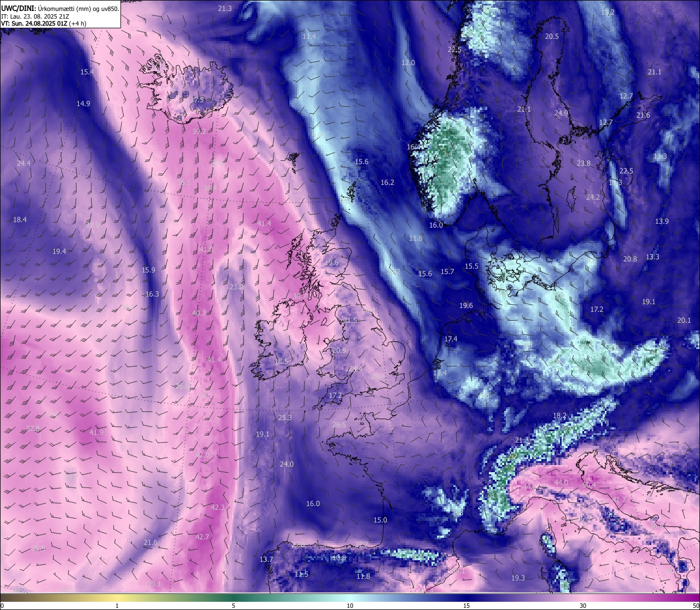Viewport: 700px width, 610px height.
Task: Click the 41.9 value on the map
Action: click(x=96, y=432)
